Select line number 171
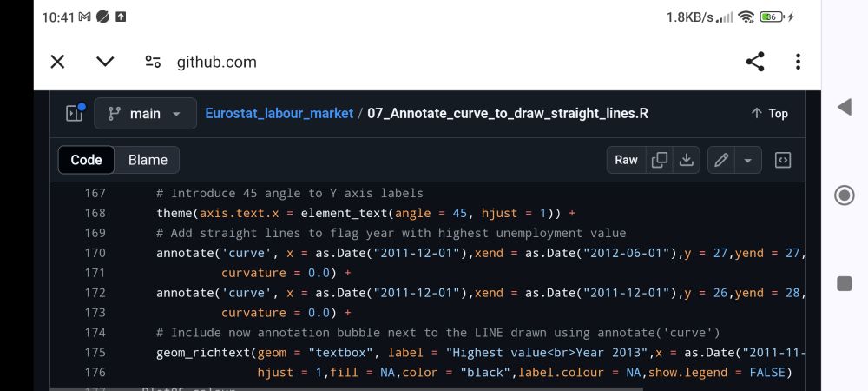868x391 pixels. tap(95, 273)
